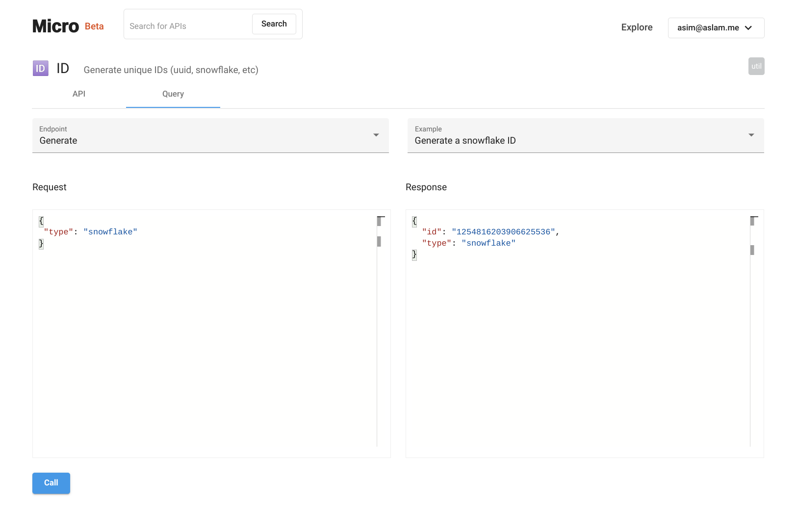Click the closing brace in the Request editor

point(41,244)
